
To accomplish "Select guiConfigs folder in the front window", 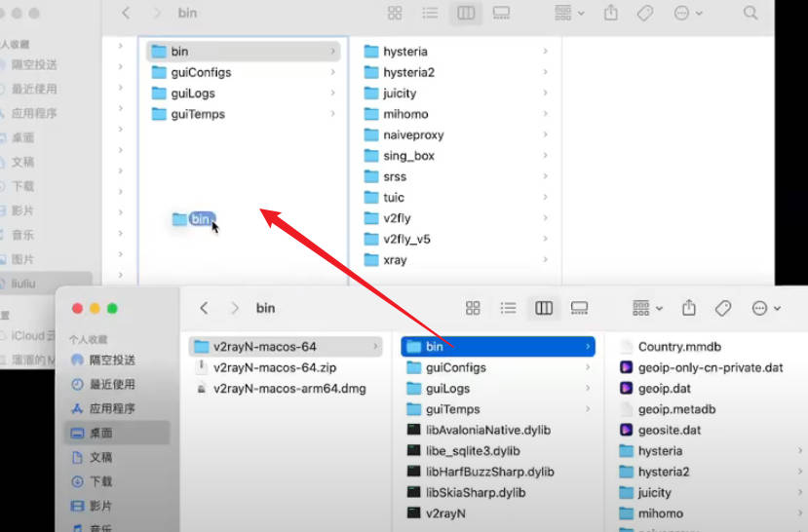I will [x=498, y=367].
